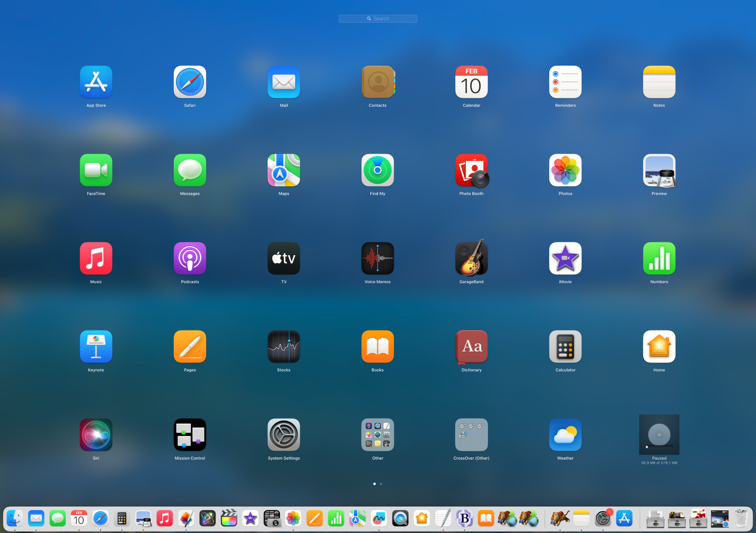The image size is (756, 533).
Task: Launch Maps in the Launchpad grid
Action: click(284, 170)
